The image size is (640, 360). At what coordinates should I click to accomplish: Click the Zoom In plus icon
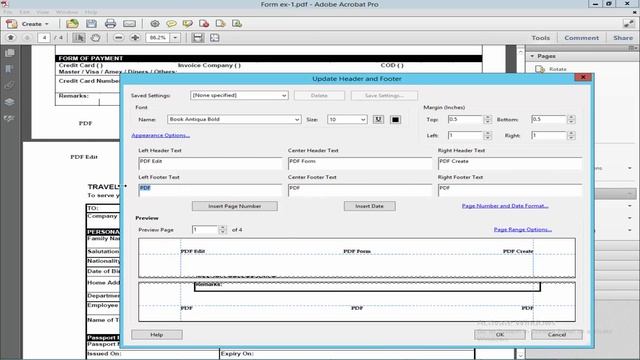click(135, 38)
